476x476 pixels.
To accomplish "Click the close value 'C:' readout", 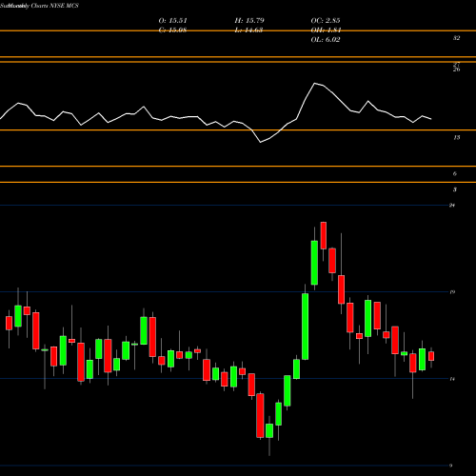I will click(172, 30).
